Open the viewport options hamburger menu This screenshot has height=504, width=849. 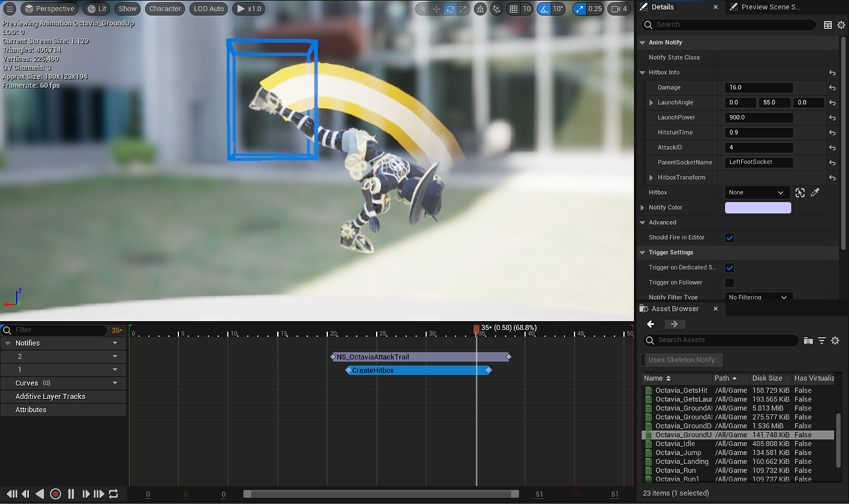(10, 9)
